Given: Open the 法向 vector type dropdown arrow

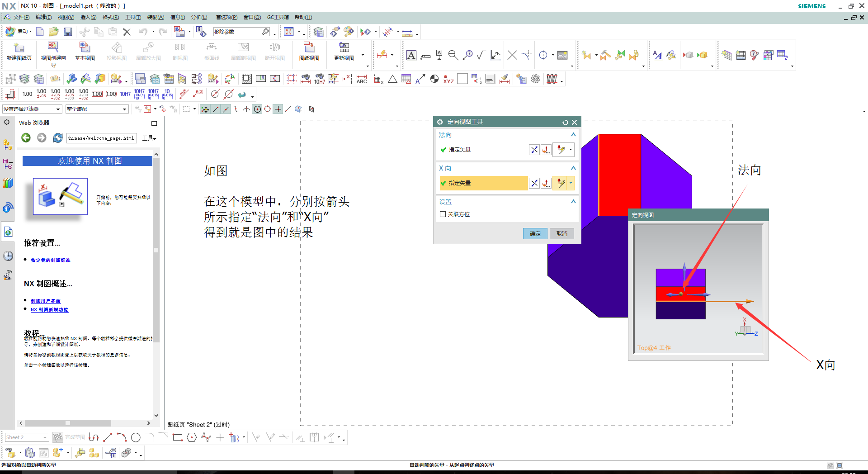Looking at the screenshot, I should click(571, 150).
